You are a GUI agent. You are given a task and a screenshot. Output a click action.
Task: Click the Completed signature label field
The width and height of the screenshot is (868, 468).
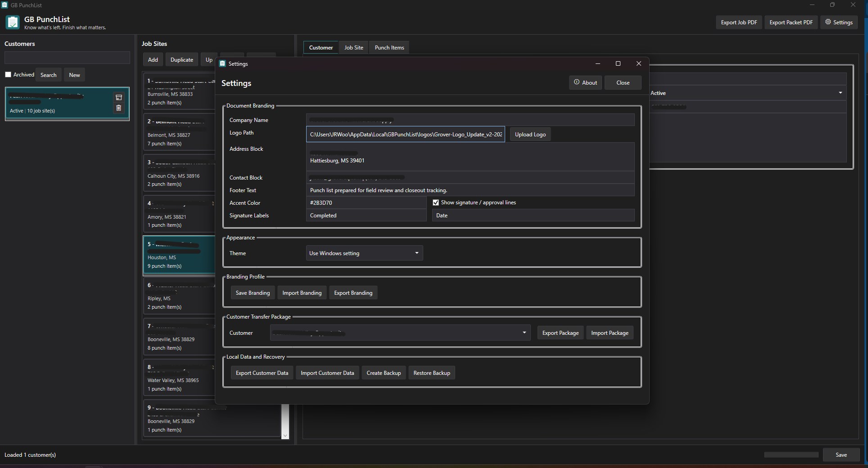366,216
